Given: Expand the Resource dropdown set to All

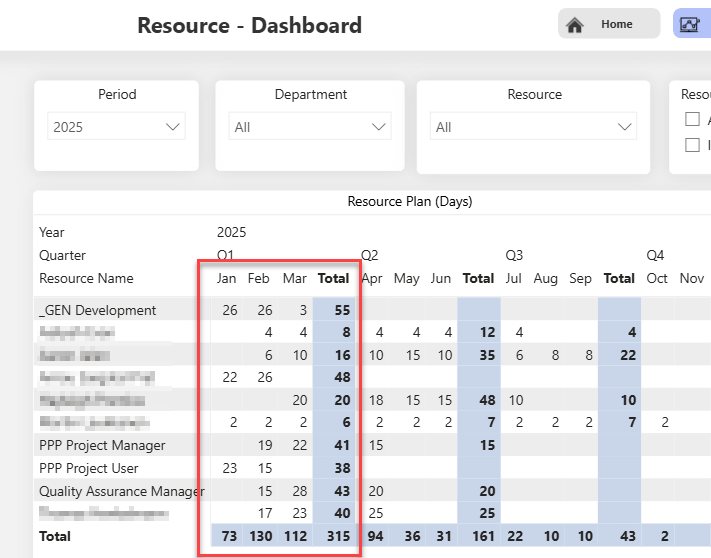Looking at the screenshot, I should [x=533, y=126].
